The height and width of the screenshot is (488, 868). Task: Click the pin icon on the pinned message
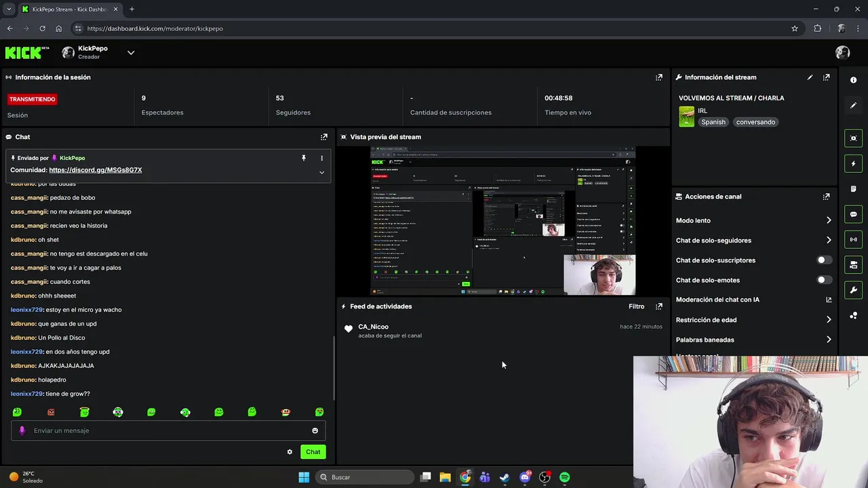(x=304, y=158)
